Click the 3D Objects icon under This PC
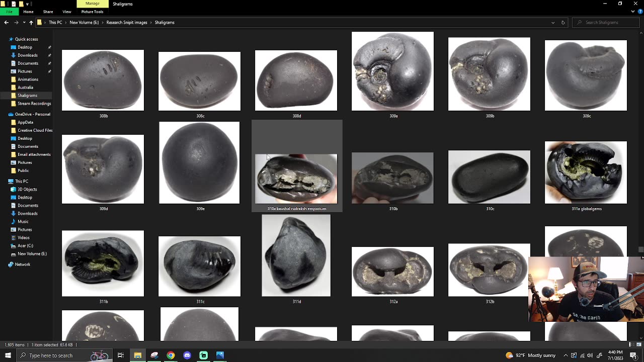644x362 pixels. (13, 189)
